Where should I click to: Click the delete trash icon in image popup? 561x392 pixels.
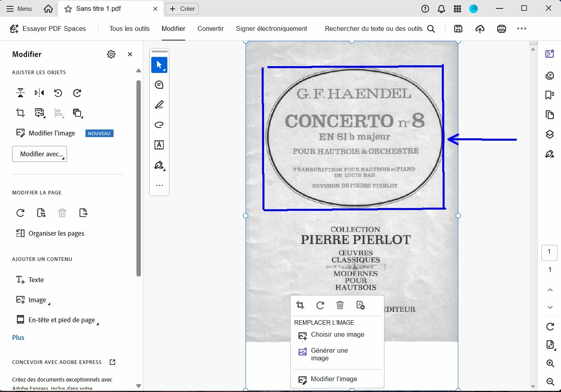click(340, 305)
